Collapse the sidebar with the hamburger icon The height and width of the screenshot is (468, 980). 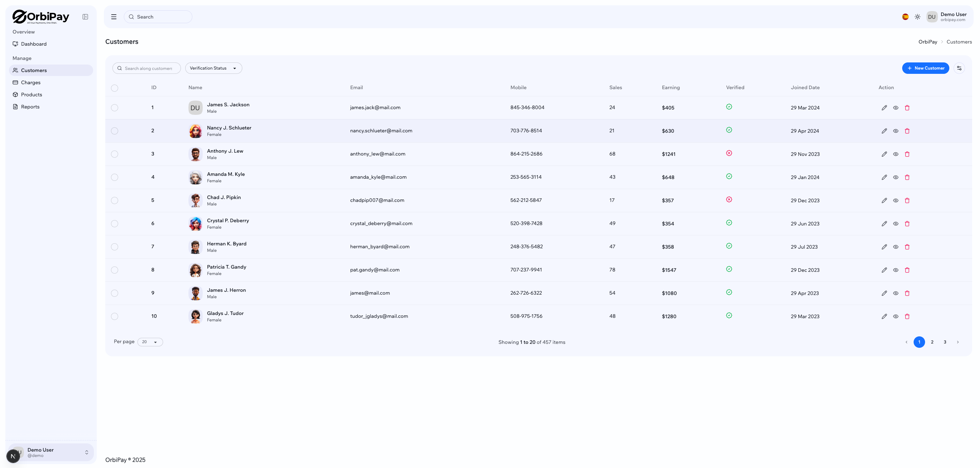click(113, 16)
